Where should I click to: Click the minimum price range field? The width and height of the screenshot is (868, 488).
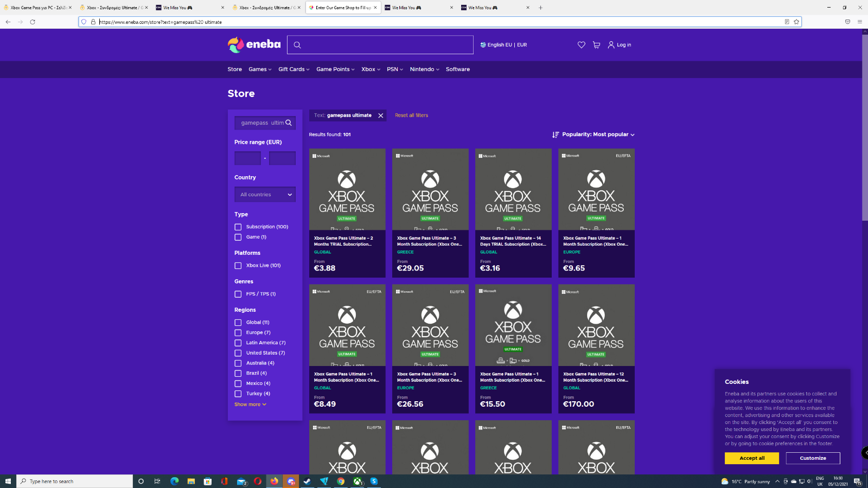click(248, 158)
